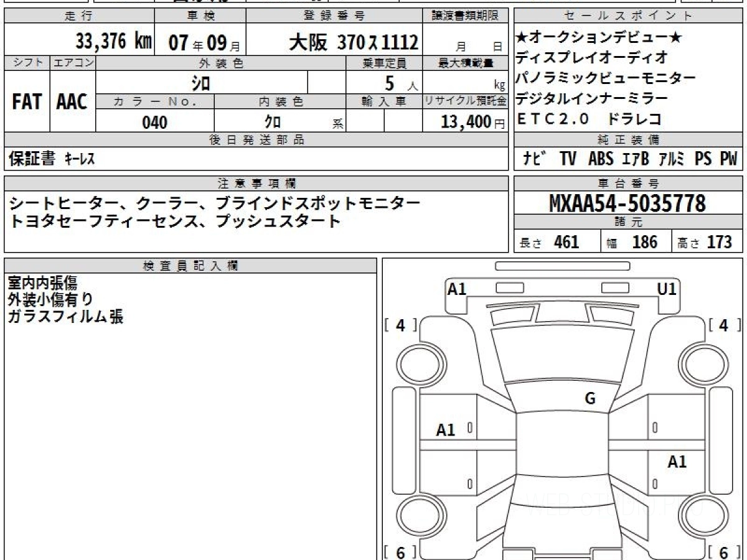Click the A1 mark at the bumper opposite U1
Image resolution: width=747 pixels, height=560 pixels.
(457, 289)
